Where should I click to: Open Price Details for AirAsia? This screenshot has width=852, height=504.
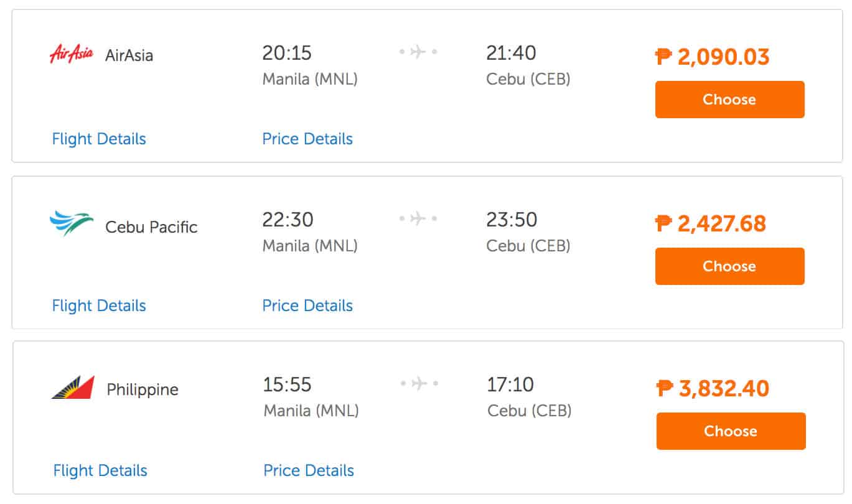[307, 139]
